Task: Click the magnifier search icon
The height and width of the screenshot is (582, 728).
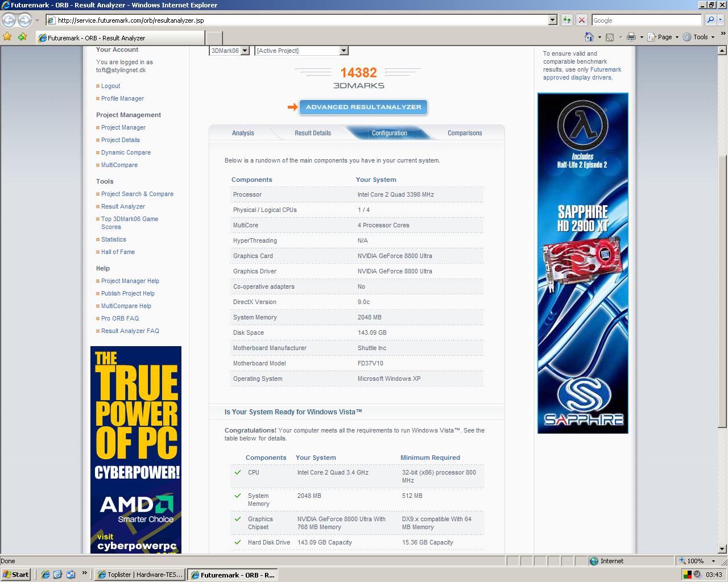Action: pos(710,20)
